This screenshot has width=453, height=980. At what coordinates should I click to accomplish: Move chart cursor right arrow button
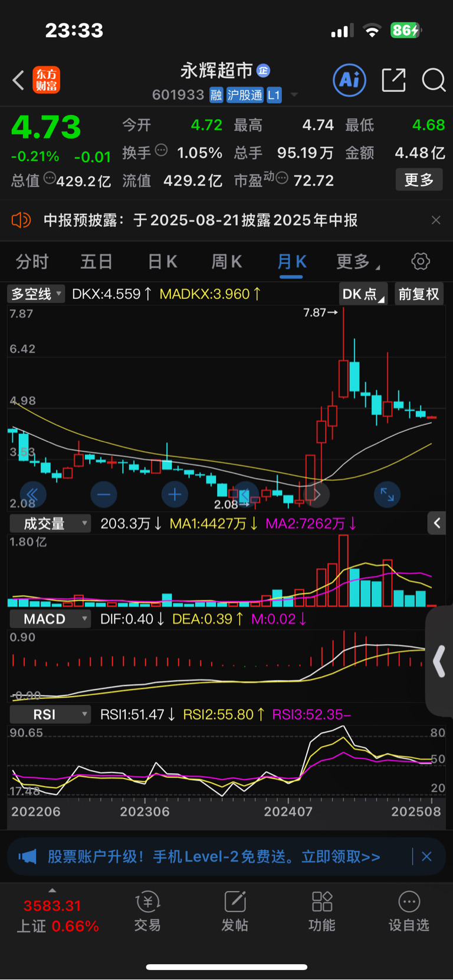[316, 494]
